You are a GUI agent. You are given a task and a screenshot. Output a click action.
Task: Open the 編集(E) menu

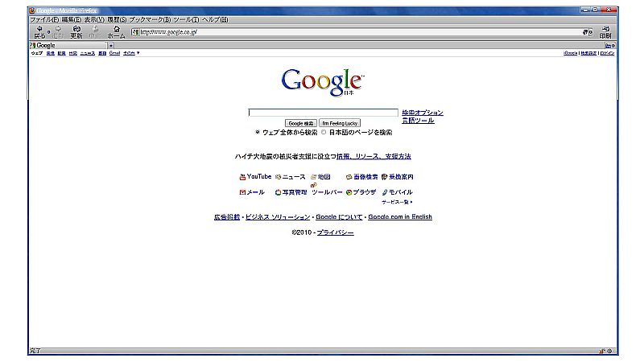point(72,19)
